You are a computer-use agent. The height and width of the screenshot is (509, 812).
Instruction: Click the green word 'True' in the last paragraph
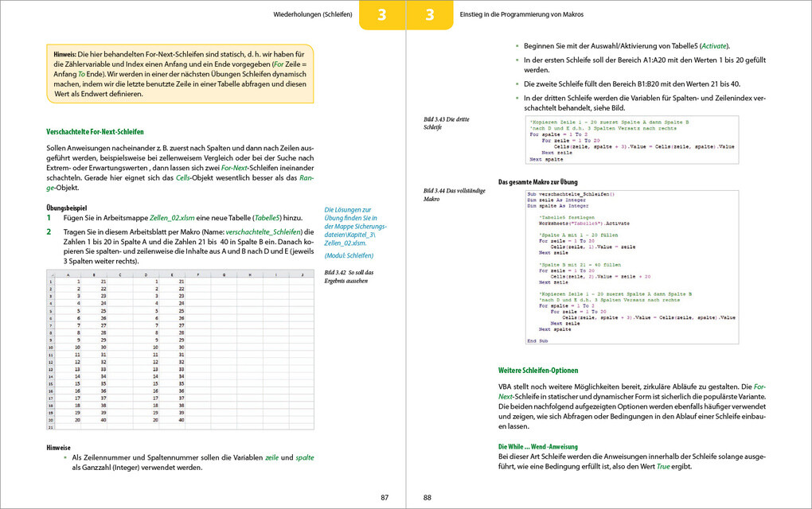tap(663, 467)
